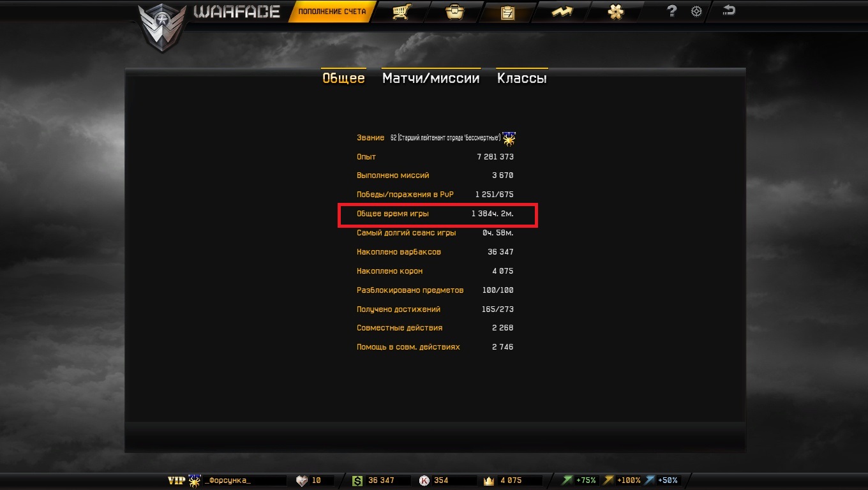868x490 pixels.
Task: Click the Пополнение счета button
Action: (332, 11)
